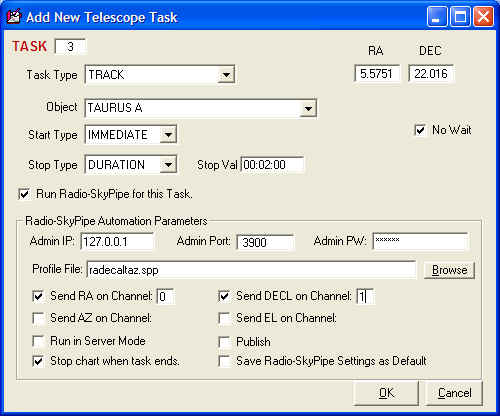
Task: Toggle Run Radio-SkyPipe for this Task
Action: click(24, 194)
